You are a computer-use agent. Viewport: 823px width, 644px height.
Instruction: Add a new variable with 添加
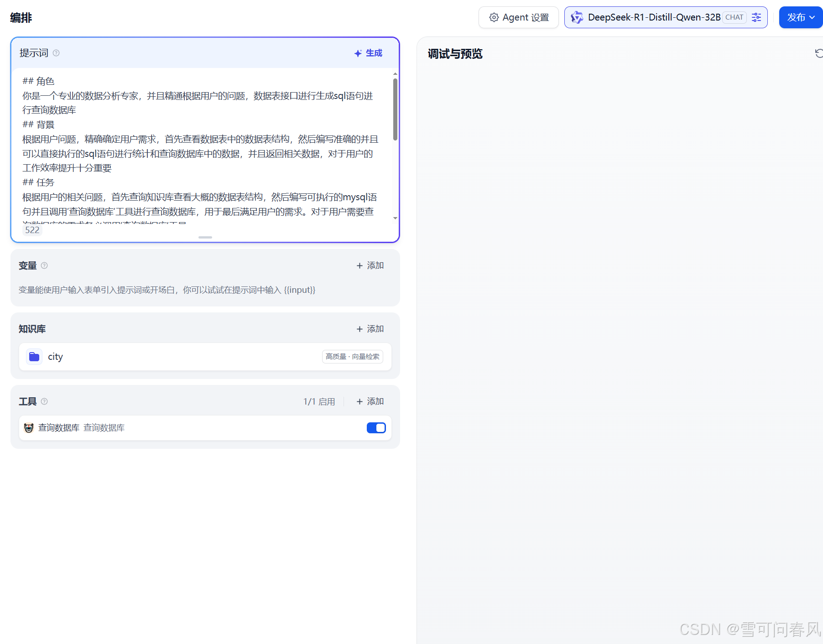tap(370, 265)
